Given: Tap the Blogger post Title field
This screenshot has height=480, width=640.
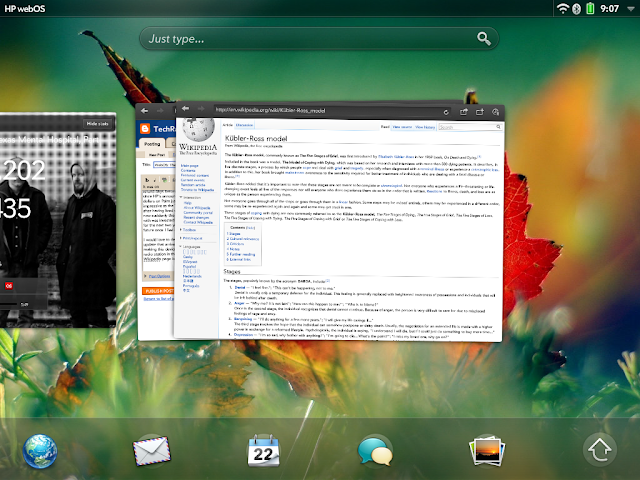Looking at the screenshot, I should (164, 164).
